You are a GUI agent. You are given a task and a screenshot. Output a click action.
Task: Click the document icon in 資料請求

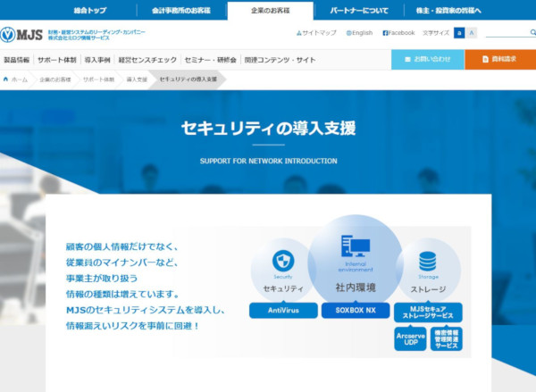click(485, 60)
